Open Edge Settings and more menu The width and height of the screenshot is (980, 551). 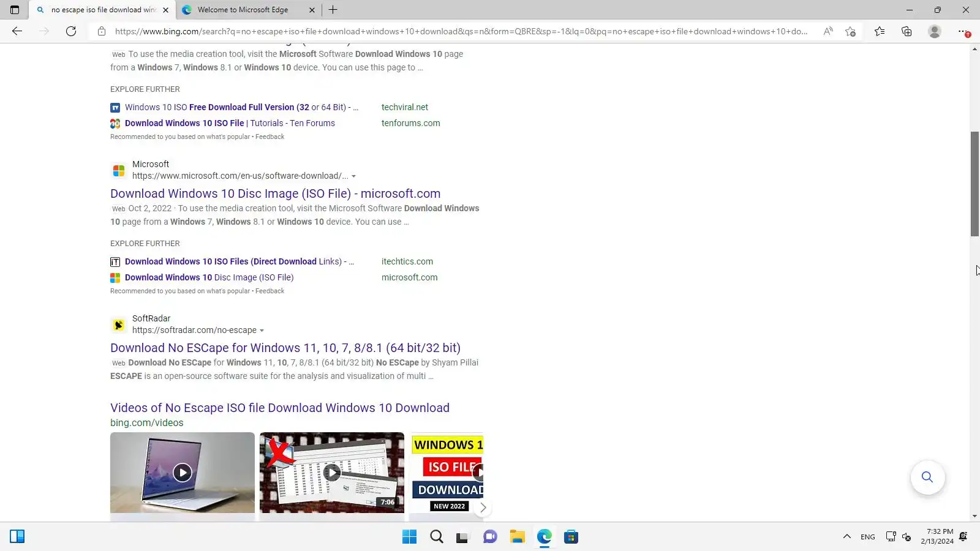click(963, 31)
